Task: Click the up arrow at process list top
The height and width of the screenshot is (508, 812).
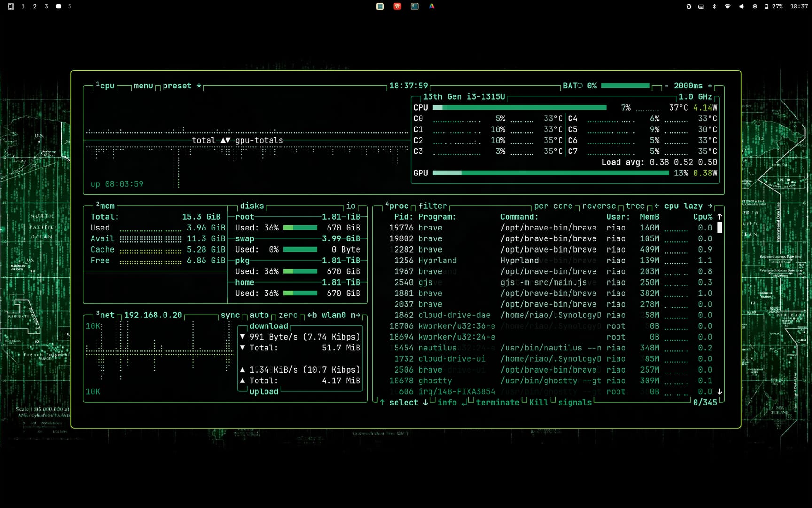Action: 719,217
